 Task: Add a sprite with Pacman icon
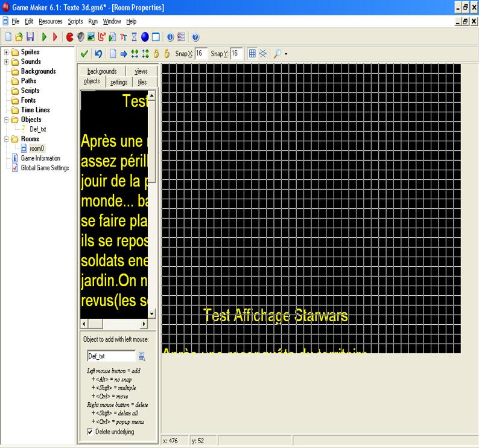click(69, 37)
